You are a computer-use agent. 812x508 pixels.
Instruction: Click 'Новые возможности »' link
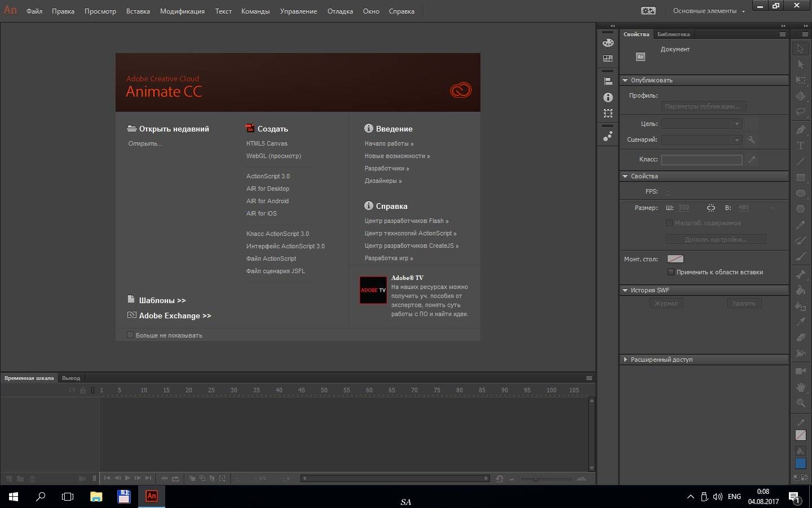tap(397, 156)
